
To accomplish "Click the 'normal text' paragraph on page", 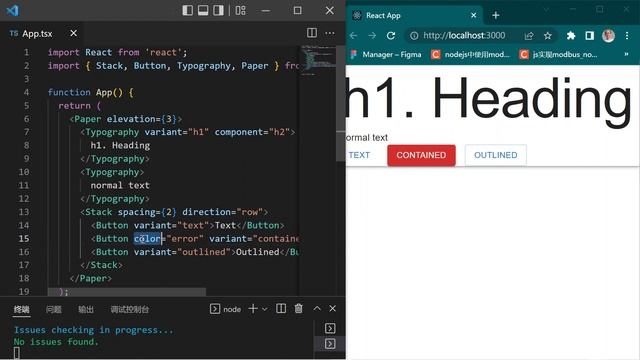I will [367, 138].
